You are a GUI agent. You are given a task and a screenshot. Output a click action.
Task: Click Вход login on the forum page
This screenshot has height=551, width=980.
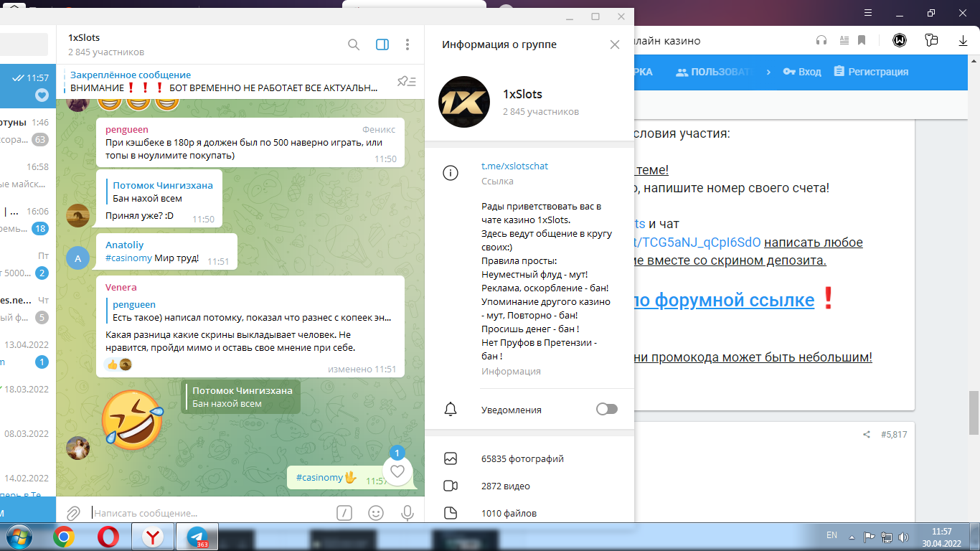point(802,72)
